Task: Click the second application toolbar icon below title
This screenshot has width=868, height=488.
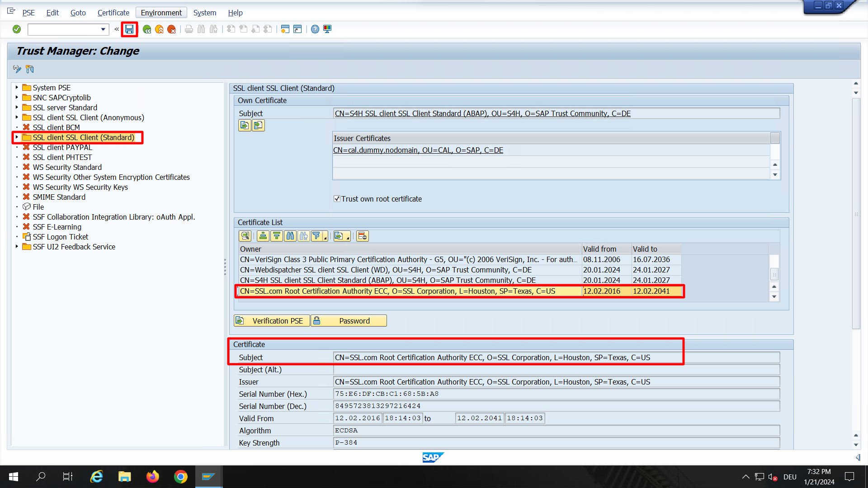Action: coord(30,69)
